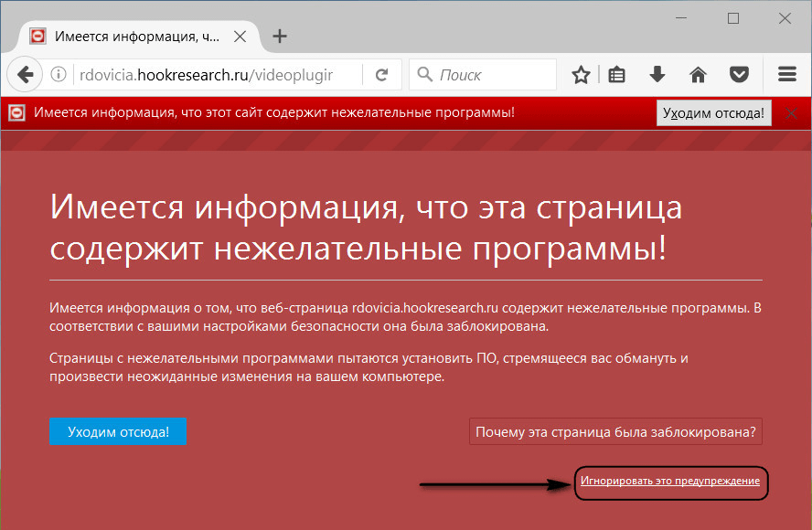Go to the home page icon

pos(699,74)
